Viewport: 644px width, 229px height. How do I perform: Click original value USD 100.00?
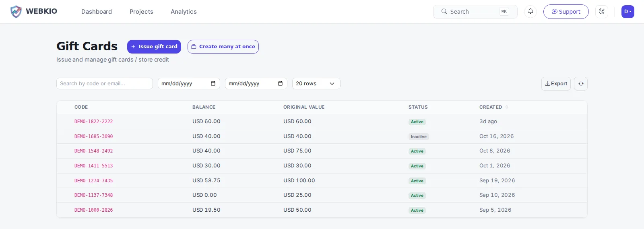[299, 180]
